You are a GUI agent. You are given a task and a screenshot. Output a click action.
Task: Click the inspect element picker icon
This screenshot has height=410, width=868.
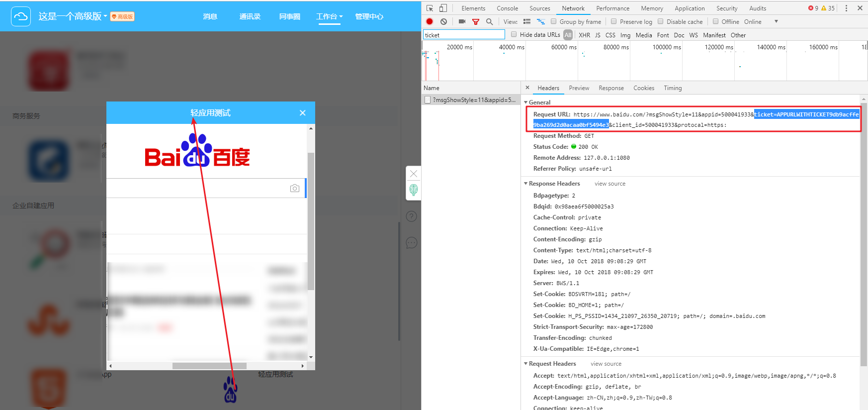[x=430, y=8]
